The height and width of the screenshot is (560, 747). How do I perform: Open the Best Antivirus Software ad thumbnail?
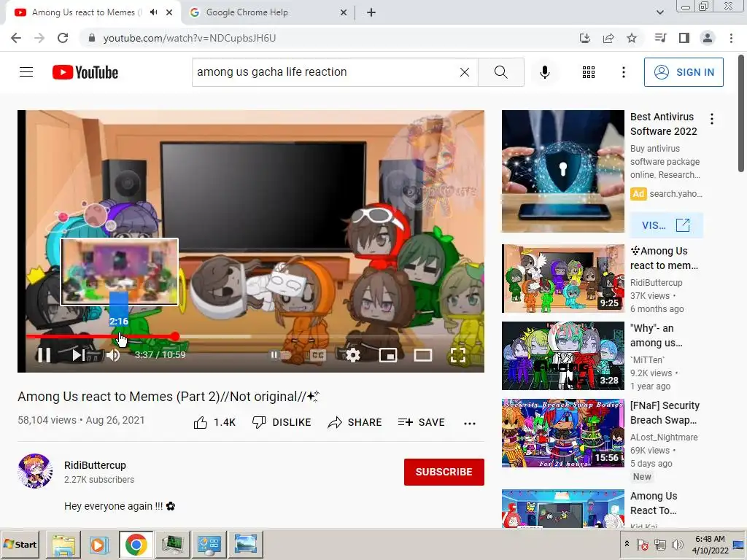coord(562,171)
